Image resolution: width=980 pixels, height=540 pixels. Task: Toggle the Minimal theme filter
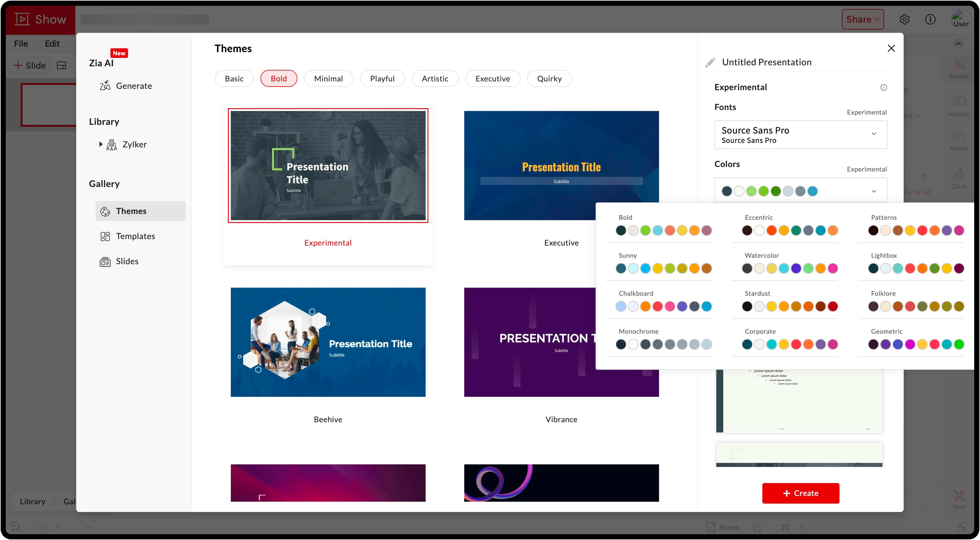pos(328,78)
